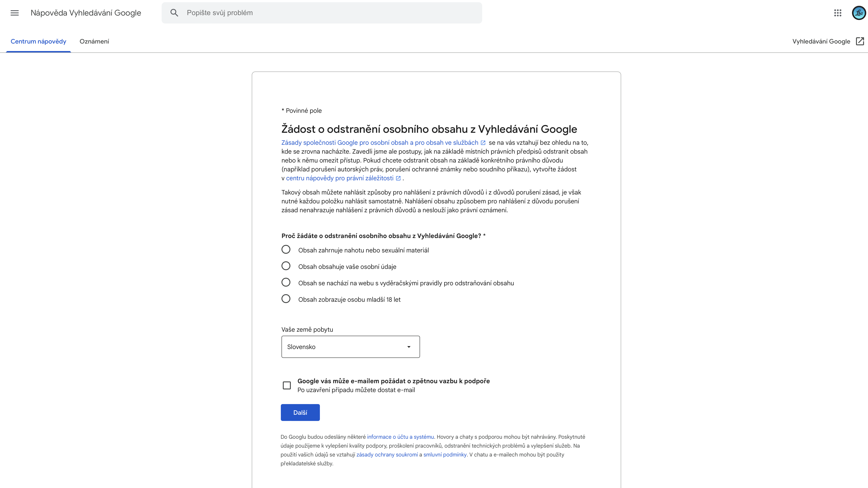The image size is (868, 488).
Task: Open the hamburger main menu
Action: [14, 13]
